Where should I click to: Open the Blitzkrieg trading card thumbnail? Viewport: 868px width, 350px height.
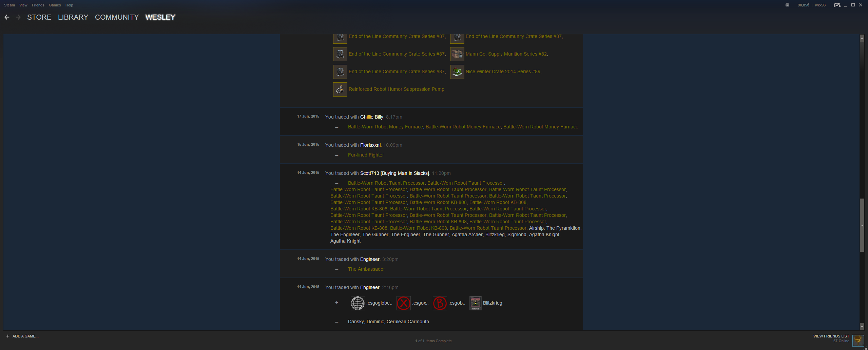475,303
